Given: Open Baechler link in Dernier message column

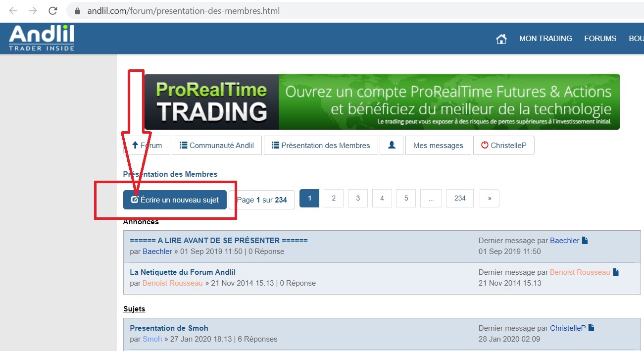Looking at the screenshot, I should (x=564, y=241).
